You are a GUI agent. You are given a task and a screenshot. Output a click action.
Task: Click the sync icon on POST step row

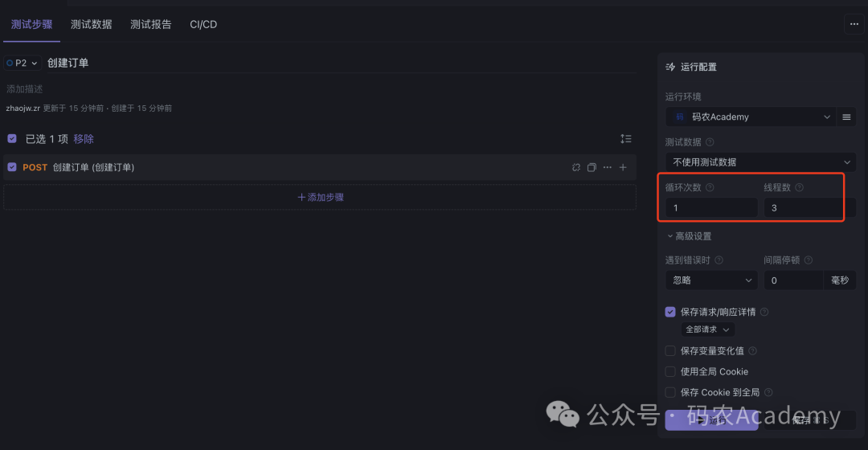pyautogui.click(x=575, y=167)
